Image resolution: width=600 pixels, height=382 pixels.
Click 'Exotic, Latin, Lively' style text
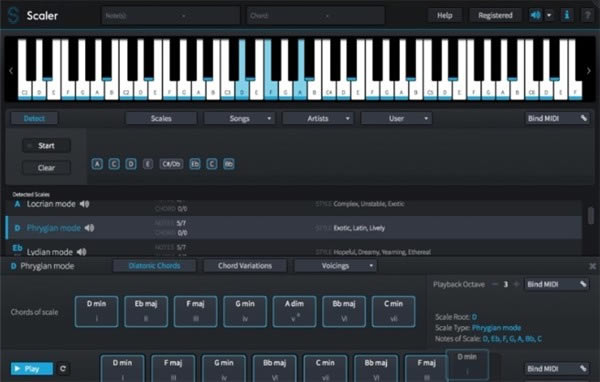tap(359, 228)
